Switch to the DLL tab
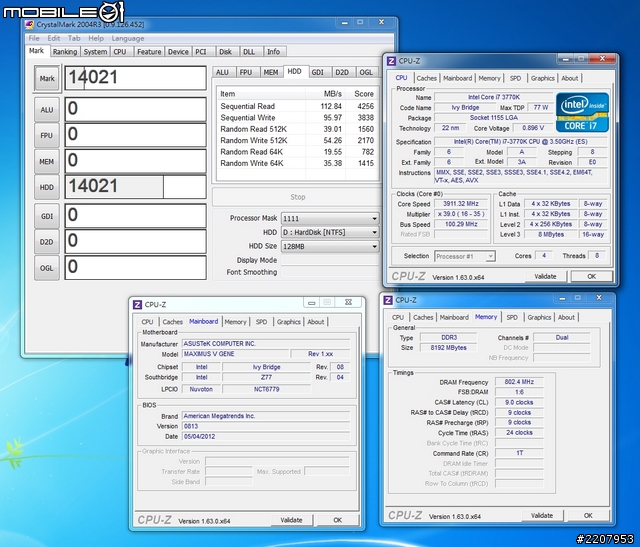 coord(249,52)
